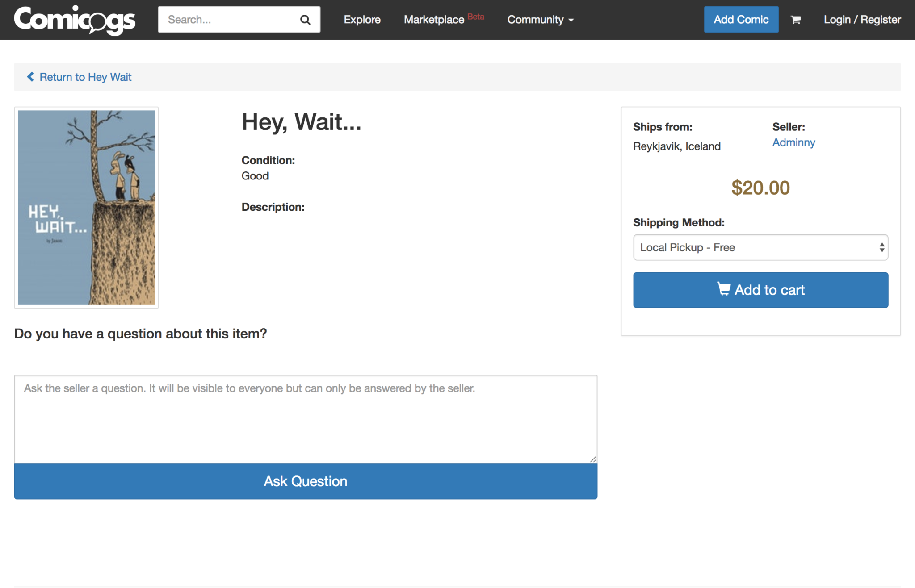Click the Return to Hey Wait link
This screenshot has width=915, height=588.
click(86, 77)
